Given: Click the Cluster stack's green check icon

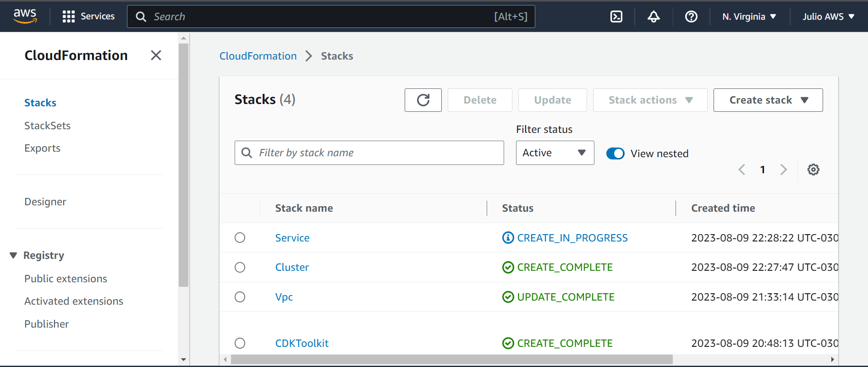Looking at the screenshot, I should click(508, 267).
